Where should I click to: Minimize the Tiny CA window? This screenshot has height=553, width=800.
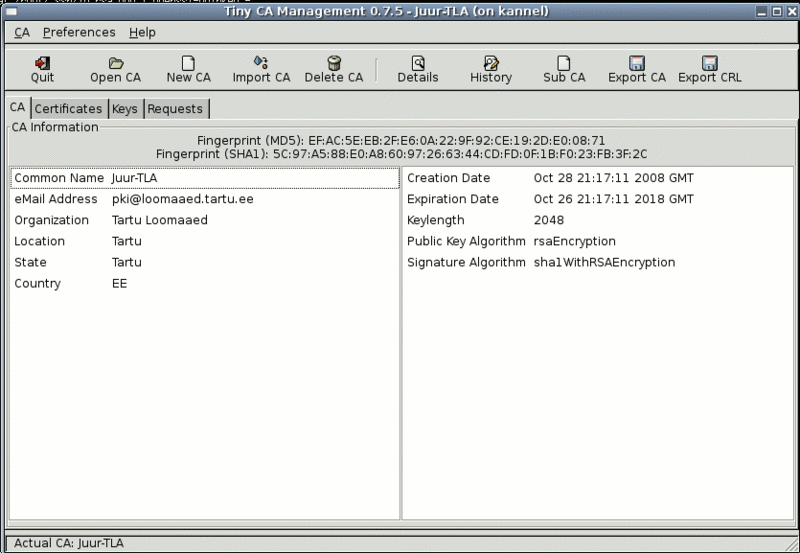point(762,11)
